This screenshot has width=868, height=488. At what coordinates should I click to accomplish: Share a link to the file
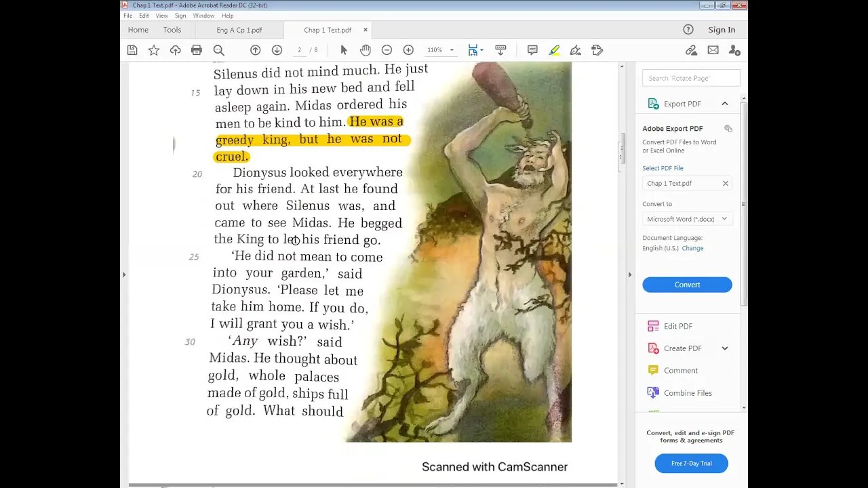click(691, 50)
